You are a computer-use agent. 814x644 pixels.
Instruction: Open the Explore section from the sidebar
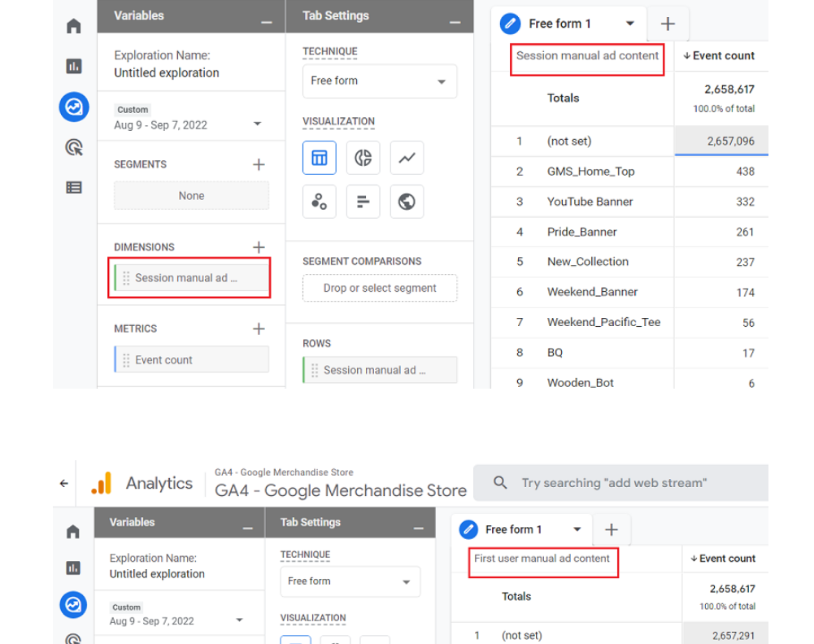73,107
